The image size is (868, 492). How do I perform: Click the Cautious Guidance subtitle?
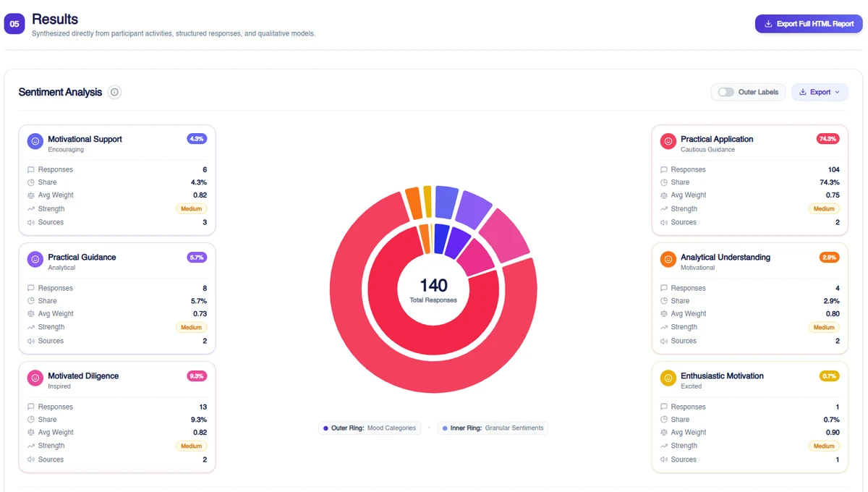707,150
